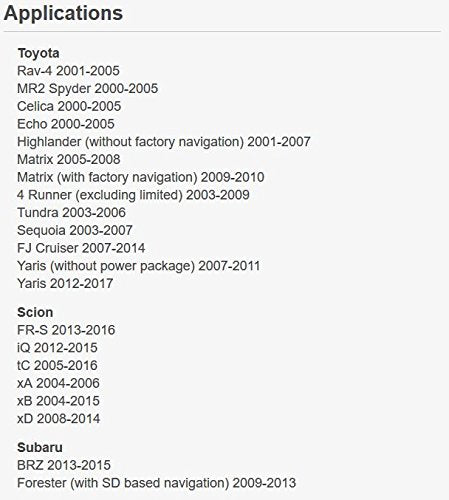Click Matrix with factory navigation 2009-2010

141,177
